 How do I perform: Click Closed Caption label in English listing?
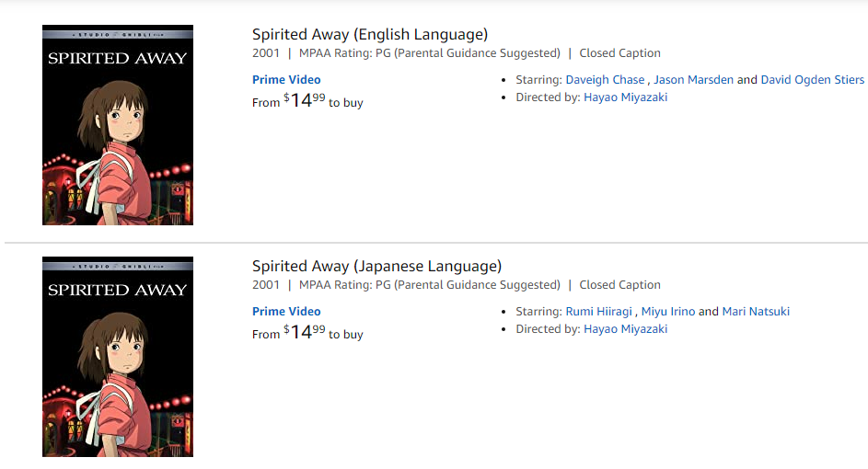click(x=620, y=53)
